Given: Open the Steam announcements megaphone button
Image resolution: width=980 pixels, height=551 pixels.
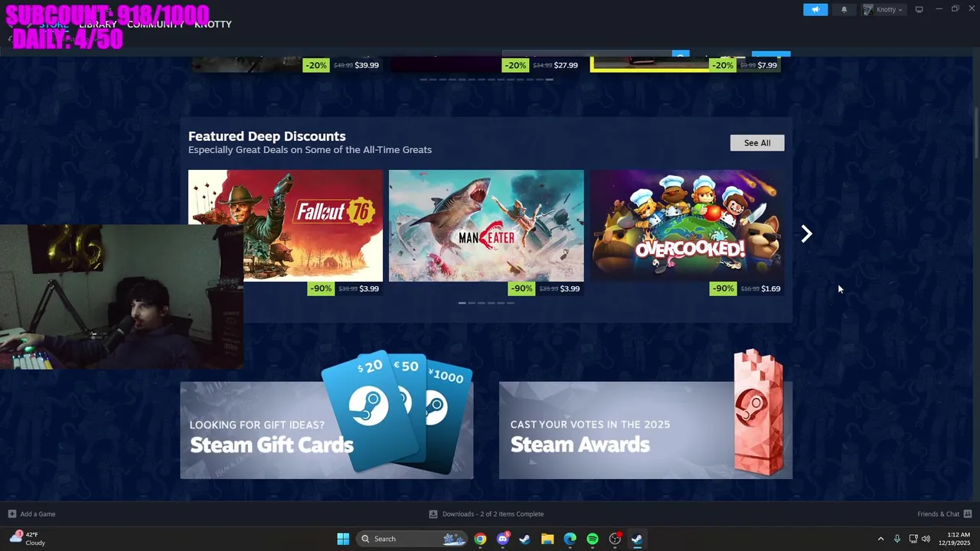Looking at the screenshot, I should pyautogui.click(x=815, y=9).
